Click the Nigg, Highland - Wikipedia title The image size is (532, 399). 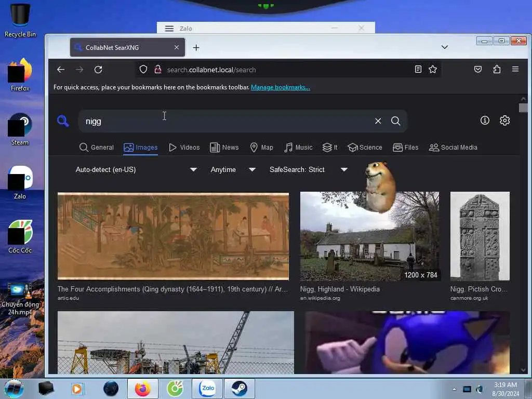click(x=340, y=289)
